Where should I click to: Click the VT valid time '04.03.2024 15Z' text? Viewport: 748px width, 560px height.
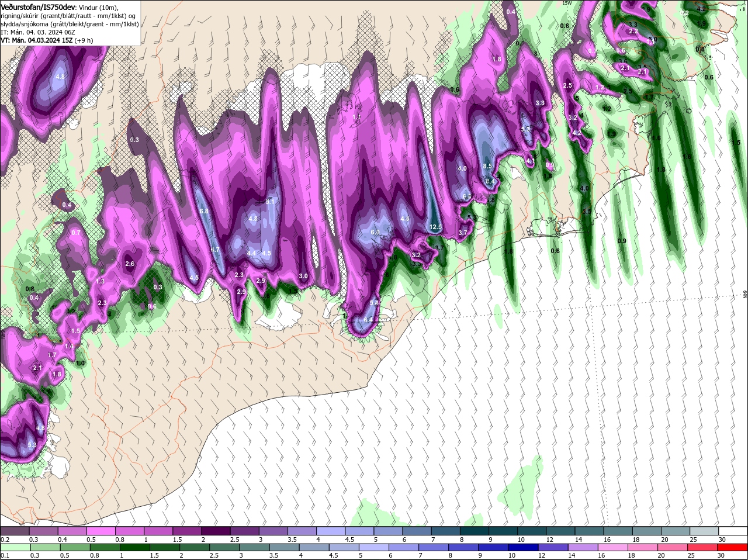(42, 40)
